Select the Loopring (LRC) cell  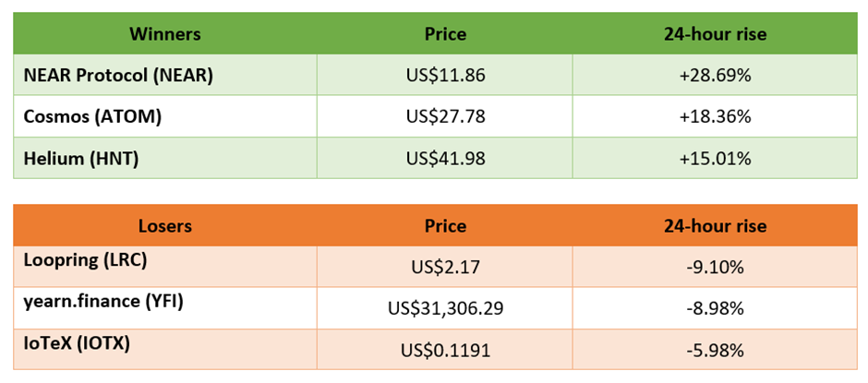point(165,267)
